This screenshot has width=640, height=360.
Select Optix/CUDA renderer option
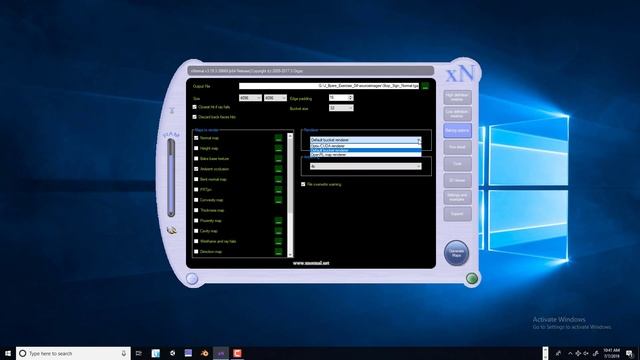pos(365,146)
